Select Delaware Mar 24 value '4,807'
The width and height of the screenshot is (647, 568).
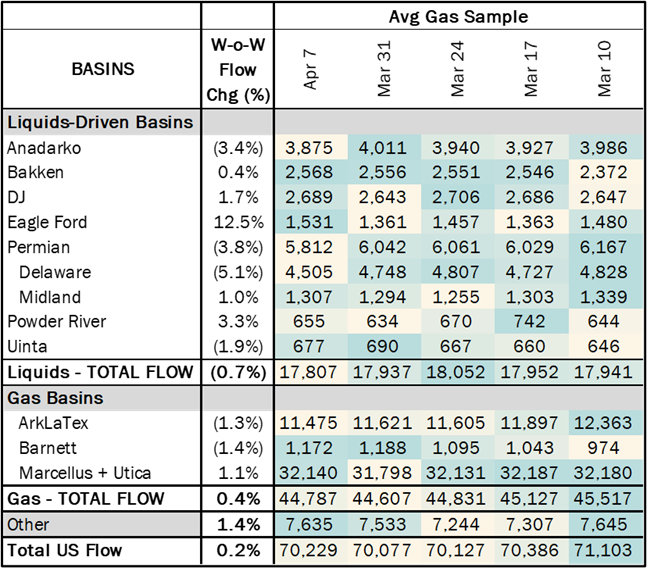click(x=456, y=272)
